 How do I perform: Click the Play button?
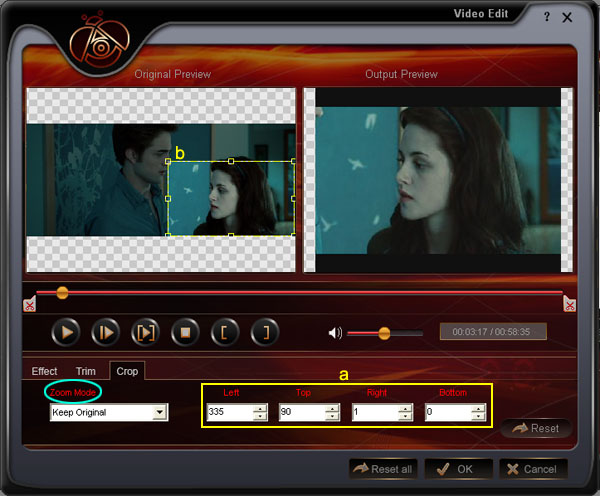[x=66, y=332]
